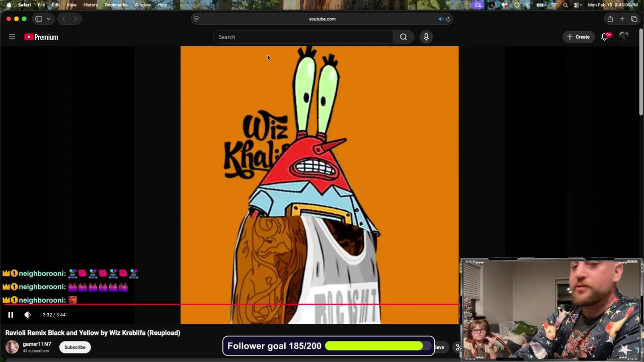Subscribe to gamer11N7
644x362 pixels.
[x=75, y=347]
